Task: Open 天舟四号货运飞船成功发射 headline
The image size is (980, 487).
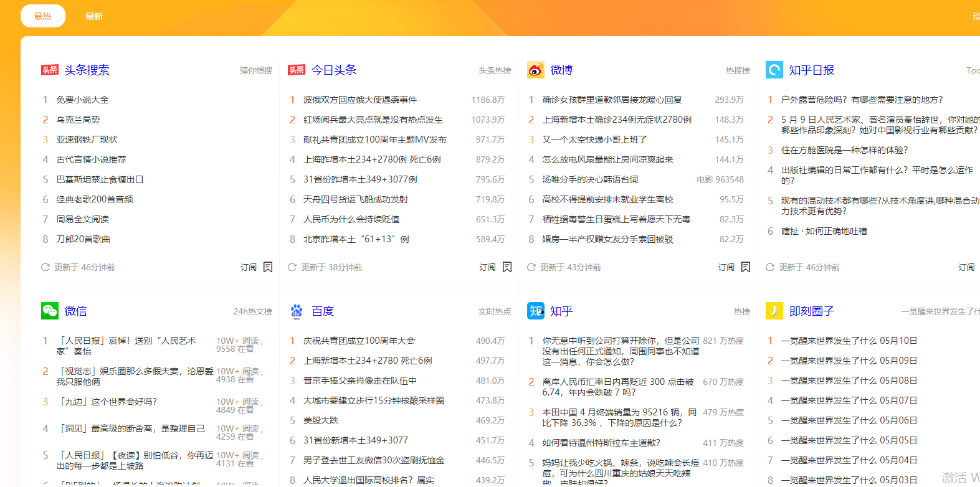Action: (x=356, y=199)
